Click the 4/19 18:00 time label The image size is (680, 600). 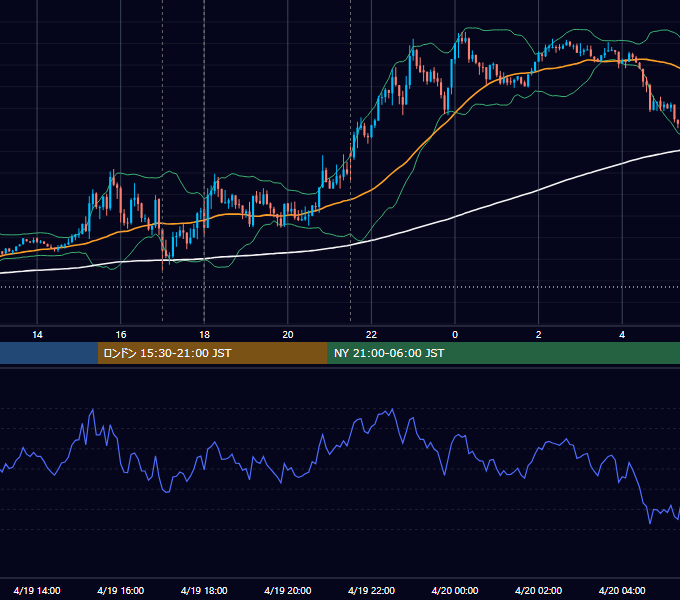pyautogui.click(x=204, y=590)
